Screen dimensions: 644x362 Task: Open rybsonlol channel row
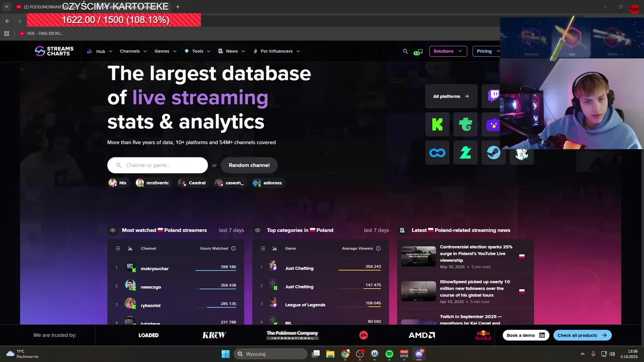point(176,305)
